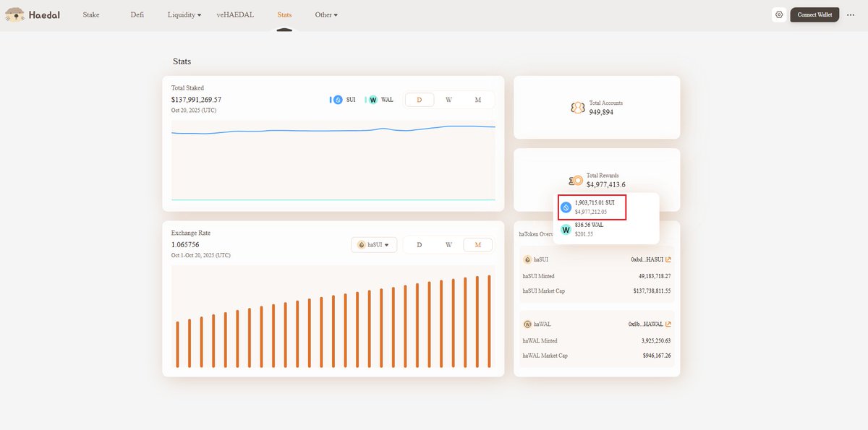
Task: Toggle SUI series in Total Staked legend
Action: click(x=343, y=100)
